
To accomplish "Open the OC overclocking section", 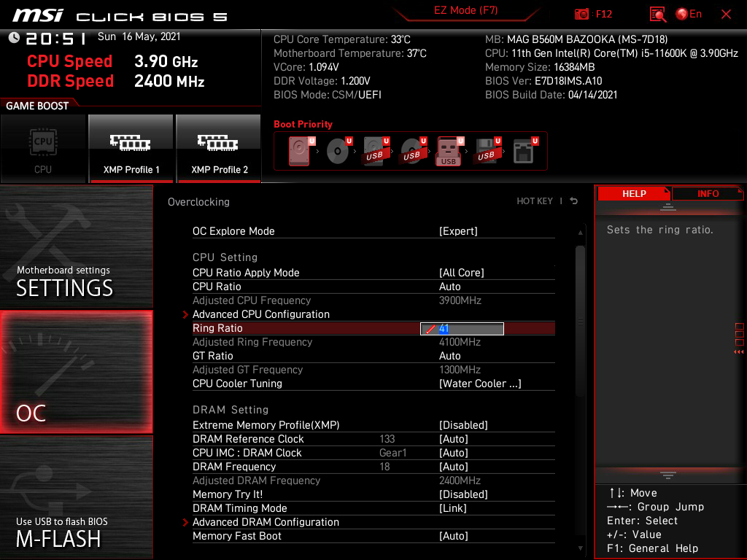I will (x=76, y=373).
